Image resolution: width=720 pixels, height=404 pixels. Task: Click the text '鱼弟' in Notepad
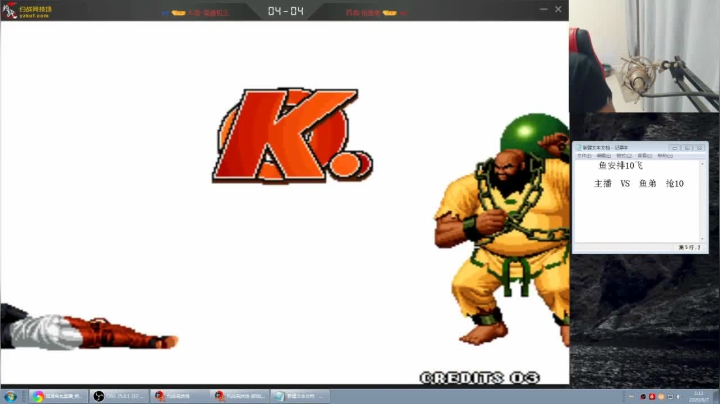coord(647,184)
